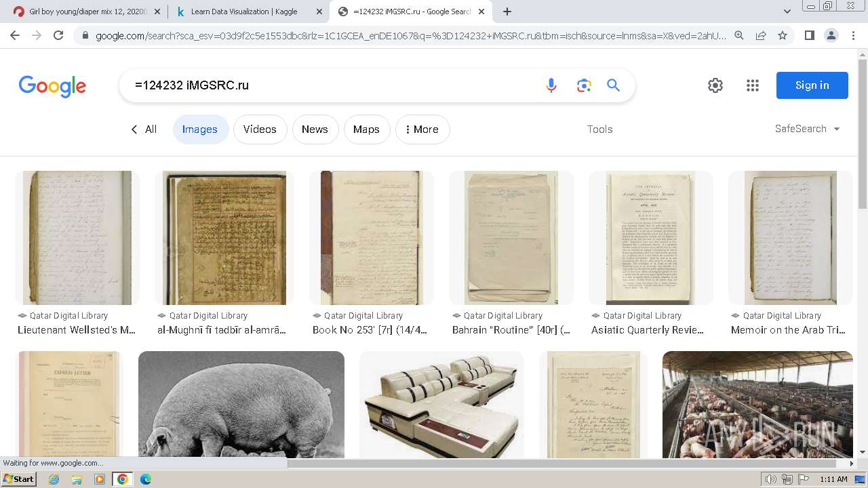Switch to the Girl boy young/diaper mix tab

pyautogui.click(x=87, y=12)
